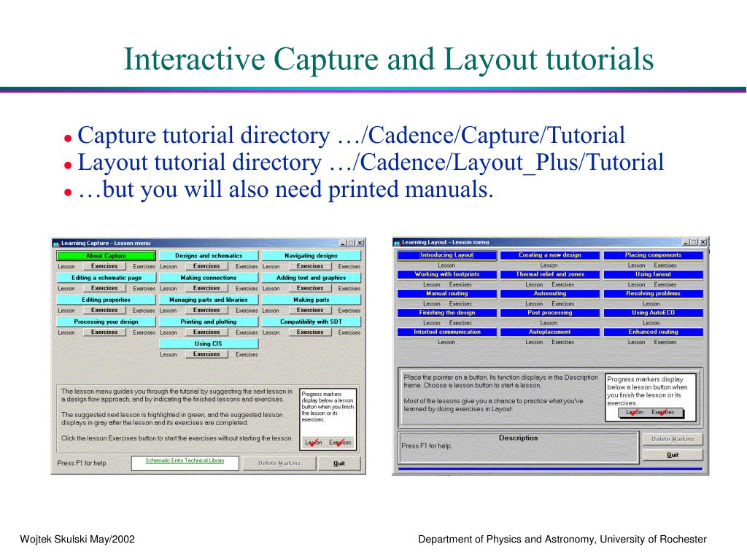The image size is (747, 560).
Task: Click Exercises button under Using CIS
Action: 206,354
